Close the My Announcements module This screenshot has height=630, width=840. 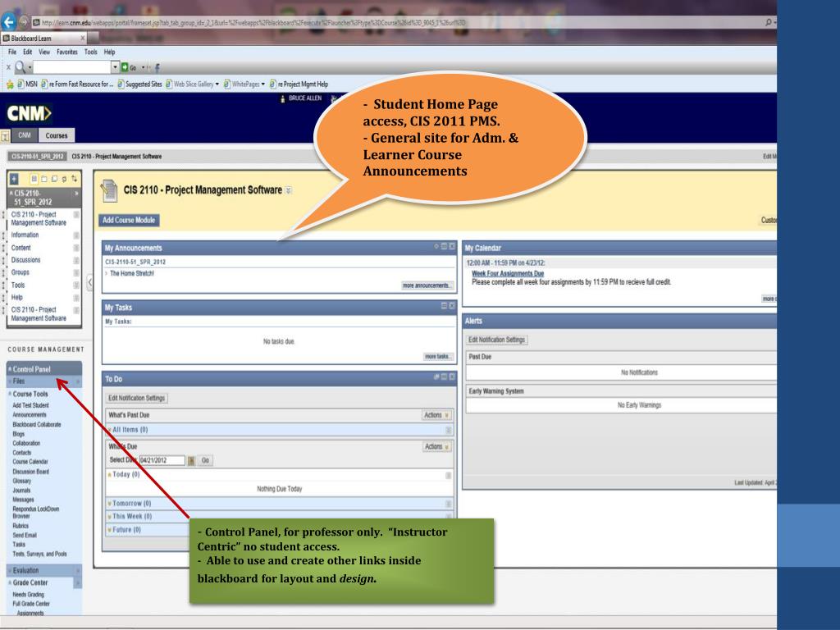[452, 246]
